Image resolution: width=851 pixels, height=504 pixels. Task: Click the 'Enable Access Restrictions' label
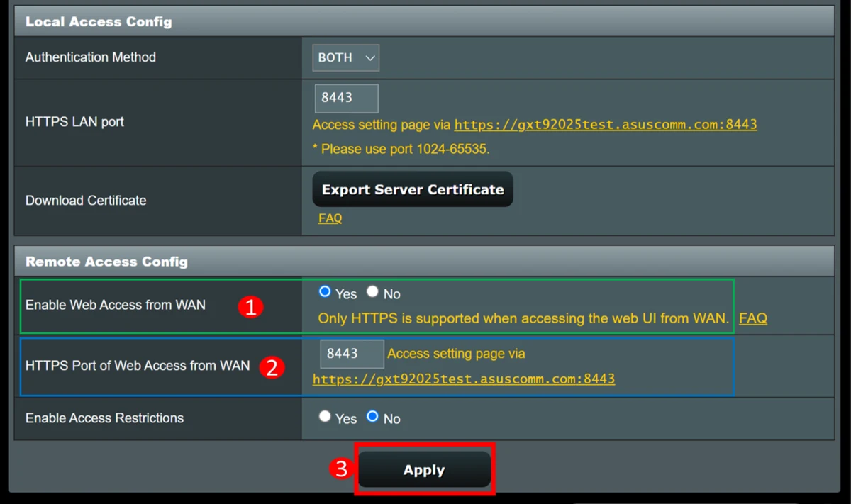[x=104, y=418]
